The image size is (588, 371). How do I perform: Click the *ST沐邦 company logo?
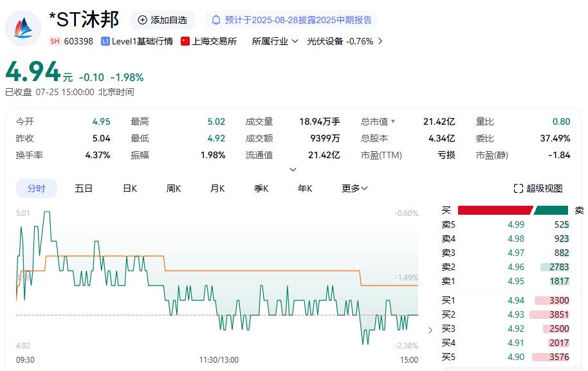[23, 28]
